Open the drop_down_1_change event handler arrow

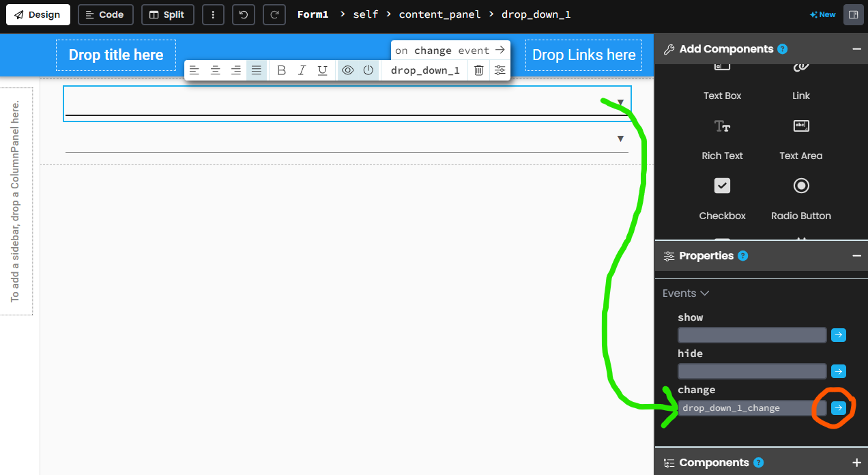(838, 407)
